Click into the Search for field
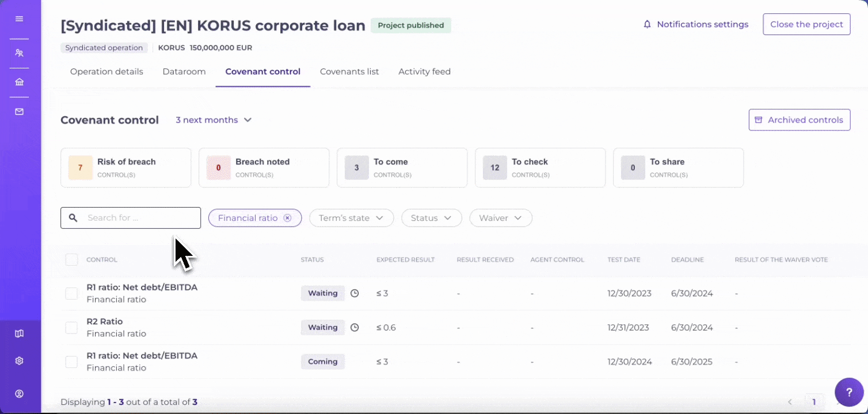 [x=131, y=218]
